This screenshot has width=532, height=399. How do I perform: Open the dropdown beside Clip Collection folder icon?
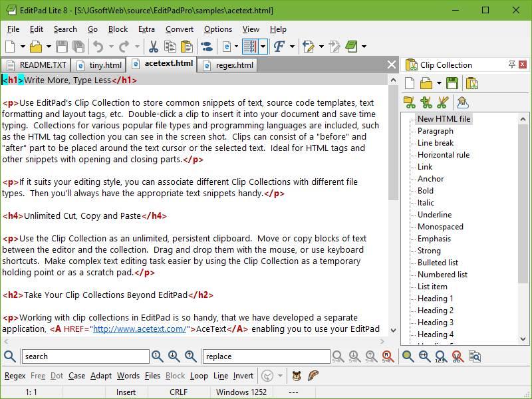click(438, 83)
